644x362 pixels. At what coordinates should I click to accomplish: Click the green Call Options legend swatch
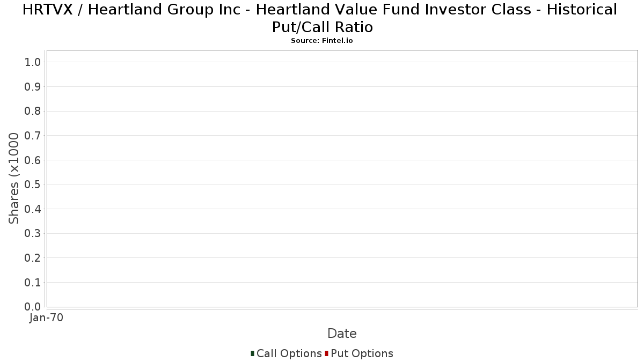[x=252, y=353]
